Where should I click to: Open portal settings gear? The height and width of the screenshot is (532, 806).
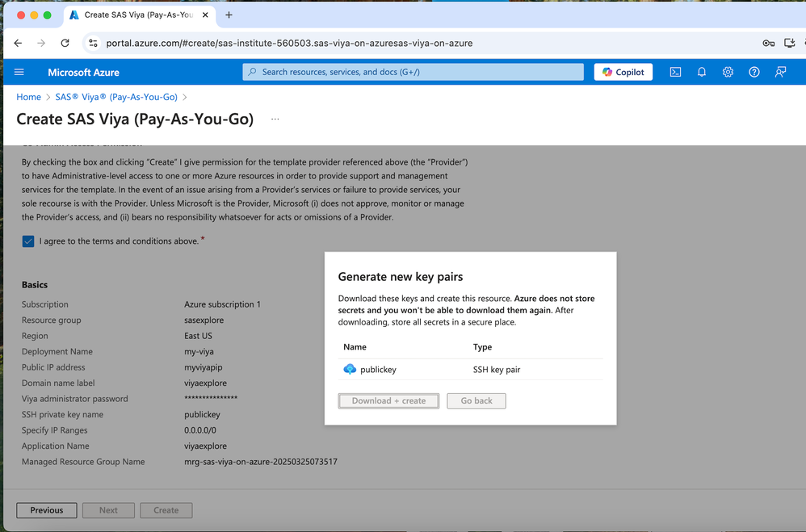[728, 72]
